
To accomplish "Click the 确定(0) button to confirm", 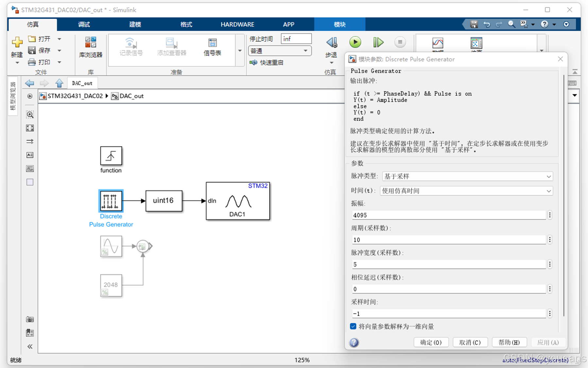I will [x=431, y=342].
